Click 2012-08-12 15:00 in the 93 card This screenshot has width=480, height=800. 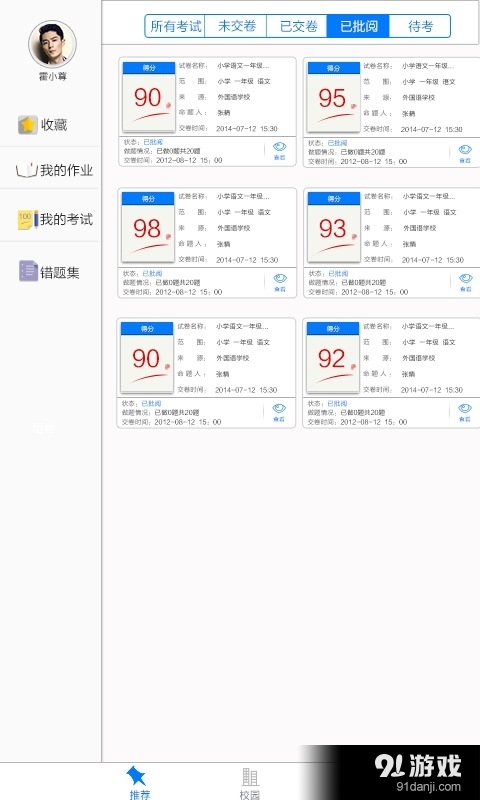pyautogui.click(x=374, y=292)
